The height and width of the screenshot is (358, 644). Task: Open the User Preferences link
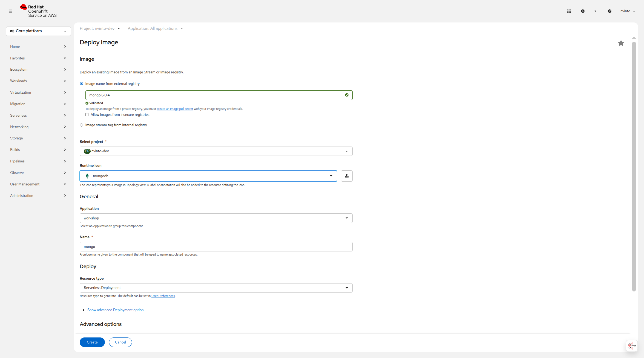[163, 296]
